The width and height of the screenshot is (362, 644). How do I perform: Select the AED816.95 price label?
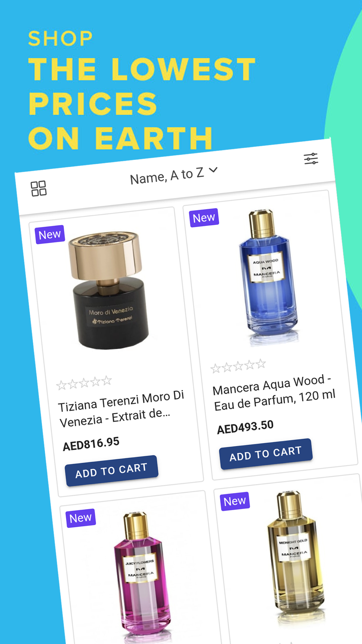(91, 444)
